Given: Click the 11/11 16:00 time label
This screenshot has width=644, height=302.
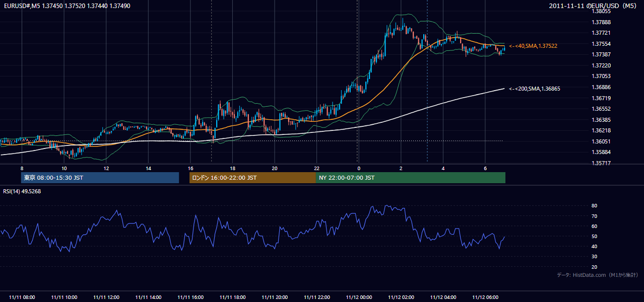Looking at the screenshot, I should pos(190,297).
